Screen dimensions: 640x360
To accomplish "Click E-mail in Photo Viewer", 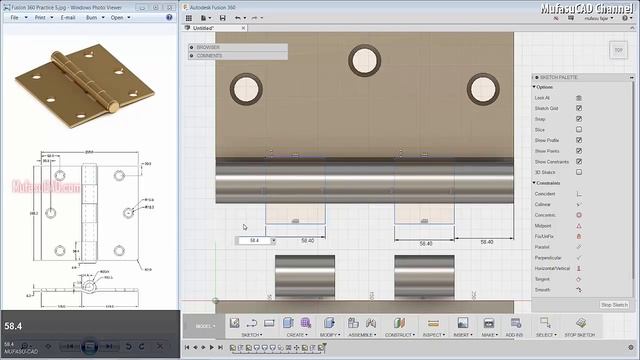I will click(68, 18).
